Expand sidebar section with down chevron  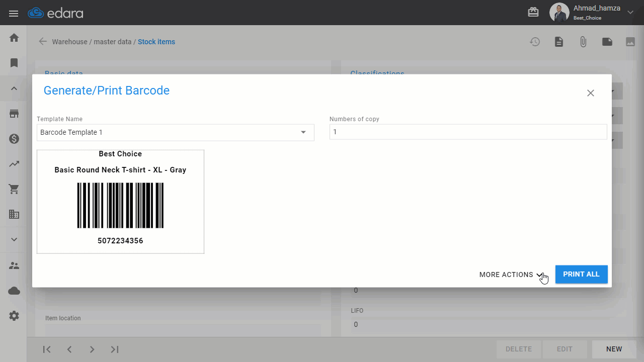coord(14,240)
